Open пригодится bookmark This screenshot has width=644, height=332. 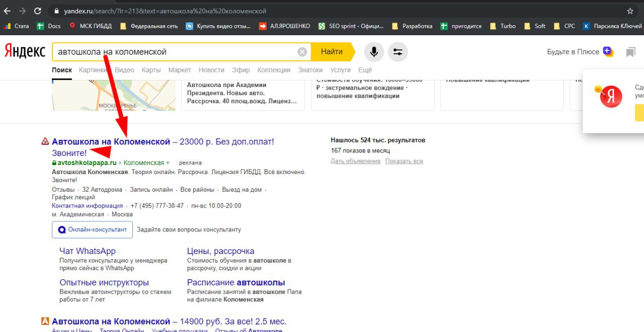(x=460, y=26)
